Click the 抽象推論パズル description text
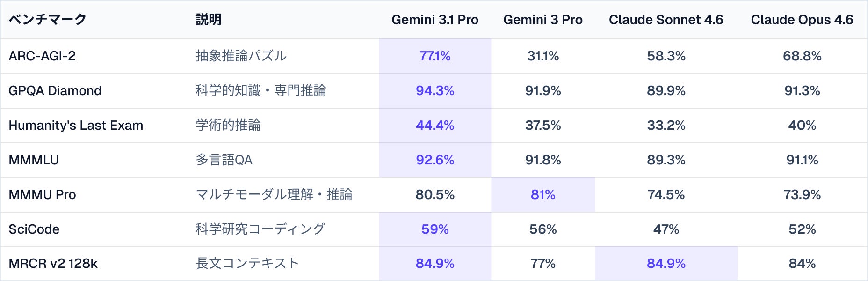The width and height of the screenshot is (868, 281). point(241,56)
